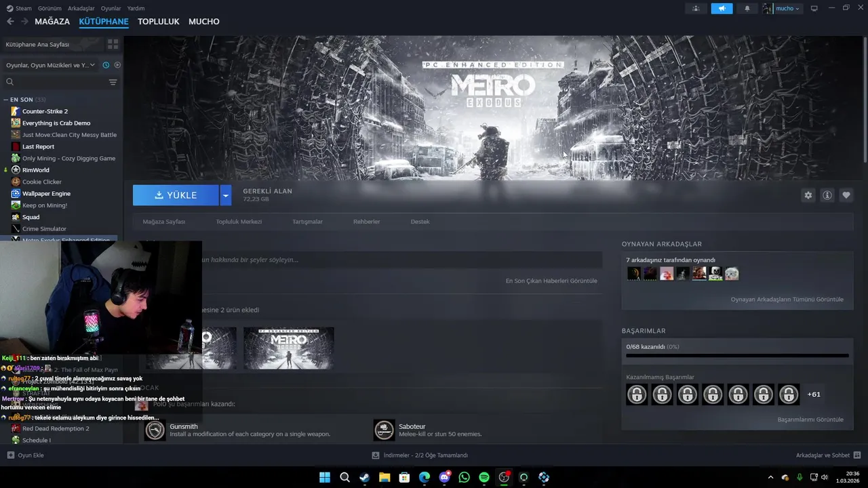
Task: Open the install options dropdown arrow
Action: coord(226,195)
